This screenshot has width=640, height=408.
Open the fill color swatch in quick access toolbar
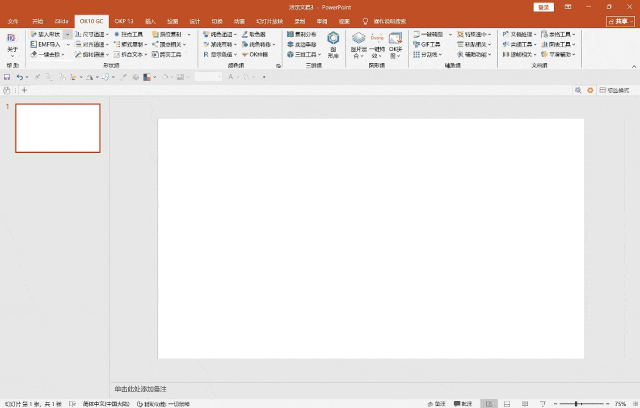(147, 77)
